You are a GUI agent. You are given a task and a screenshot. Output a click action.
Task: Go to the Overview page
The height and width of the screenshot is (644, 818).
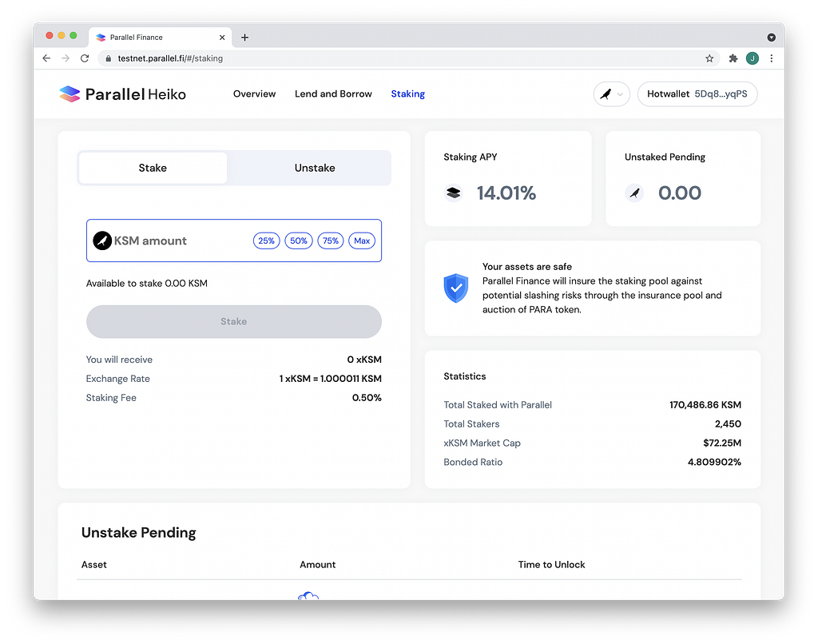[x=255, y=94]
